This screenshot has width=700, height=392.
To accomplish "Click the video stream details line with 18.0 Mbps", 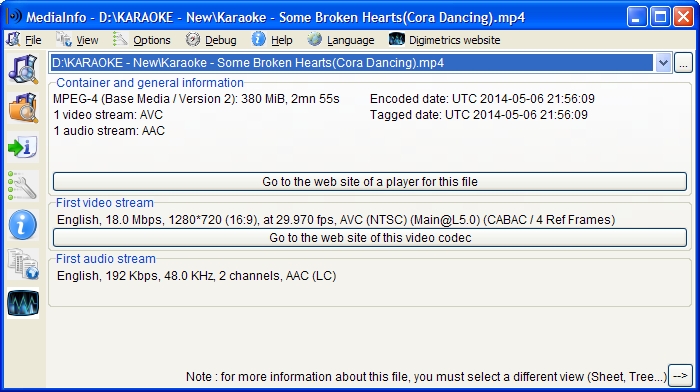I will click(336, 220).
